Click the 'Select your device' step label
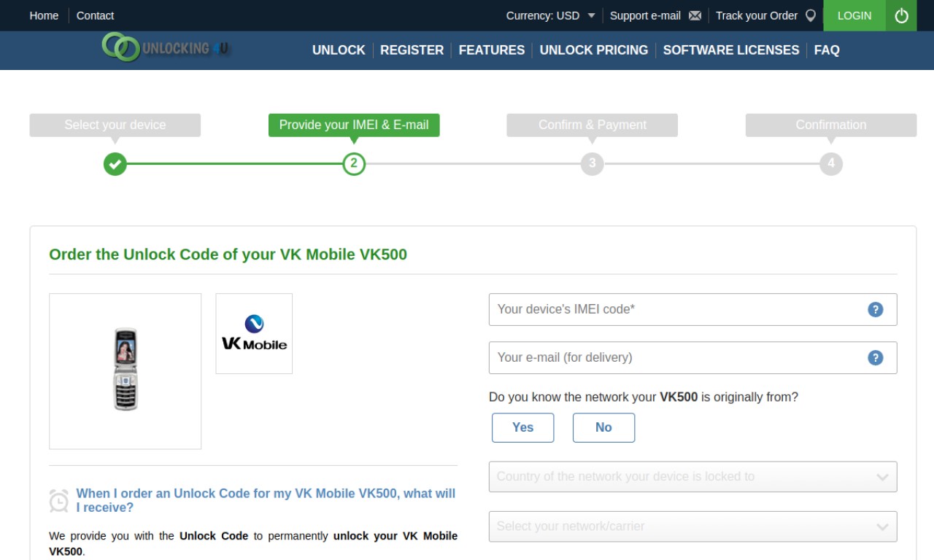Screen dimensions: 934x560 coord(115,125)
